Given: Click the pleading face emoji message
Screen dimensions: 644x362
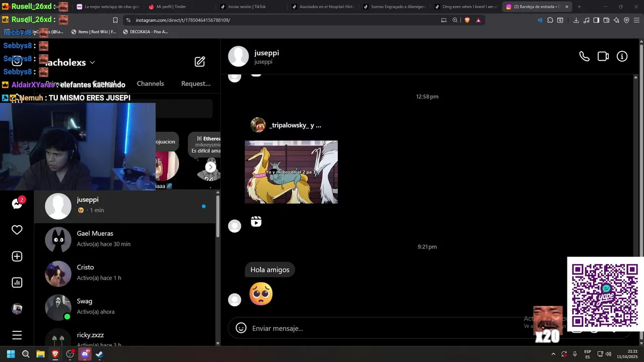Looking at the screenshot, I should point(261,294).
